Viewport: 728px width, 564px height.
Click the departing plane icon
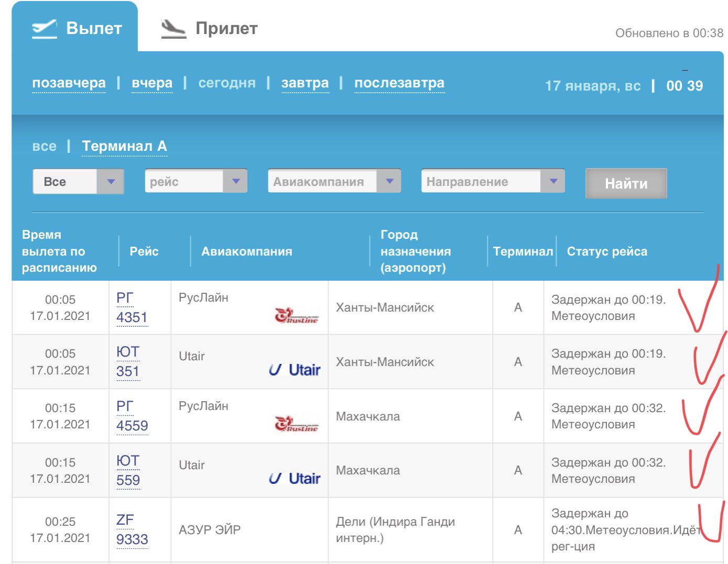click(x=45, y=28)
